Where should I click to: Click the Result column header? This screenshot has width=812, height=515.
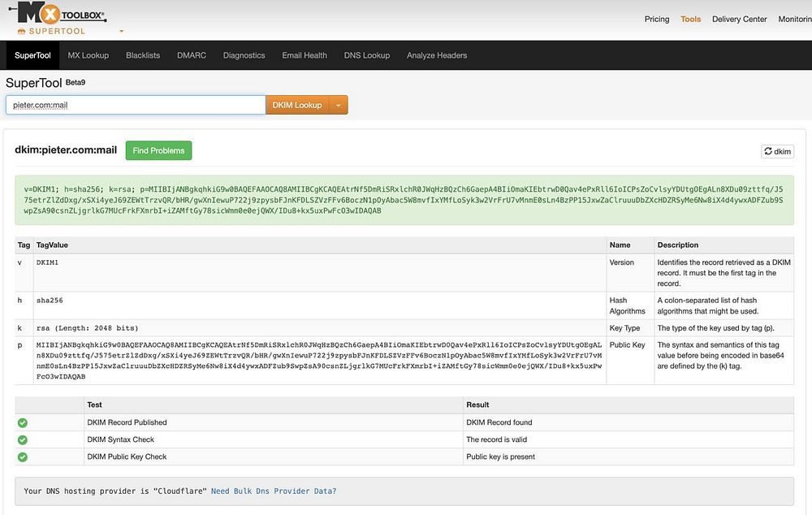coord(477,405)
